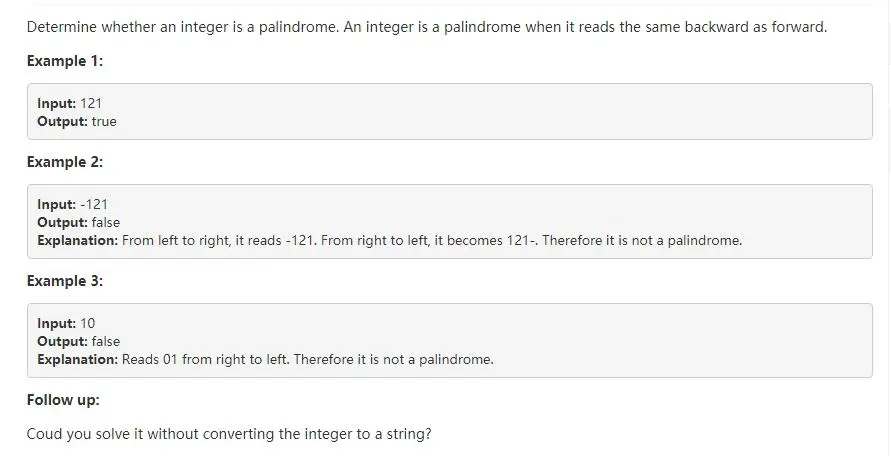Click the "Example 1:" heading
The height and width of the screenshot is (456, 891).
pyautogui.click(x=65, y=61)
